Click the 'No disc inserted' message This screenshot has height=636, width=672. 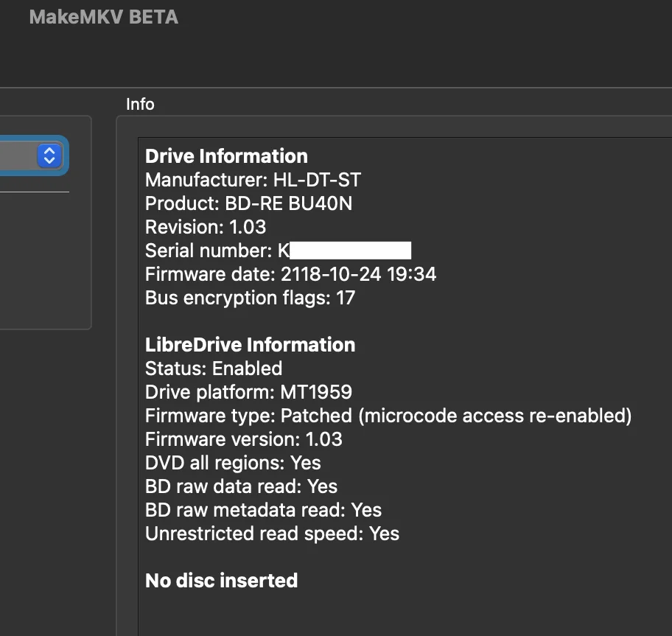point(222,580)
